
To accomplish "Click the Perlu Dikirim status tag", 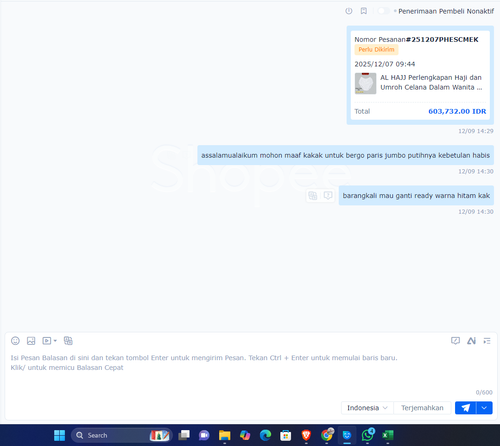I will (376, 50).
